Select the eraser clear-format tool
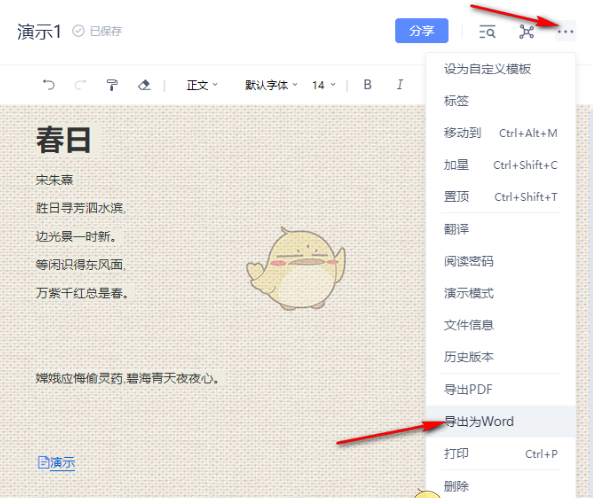593x498 pixels. pyautogui.click(x=144, y=85)
